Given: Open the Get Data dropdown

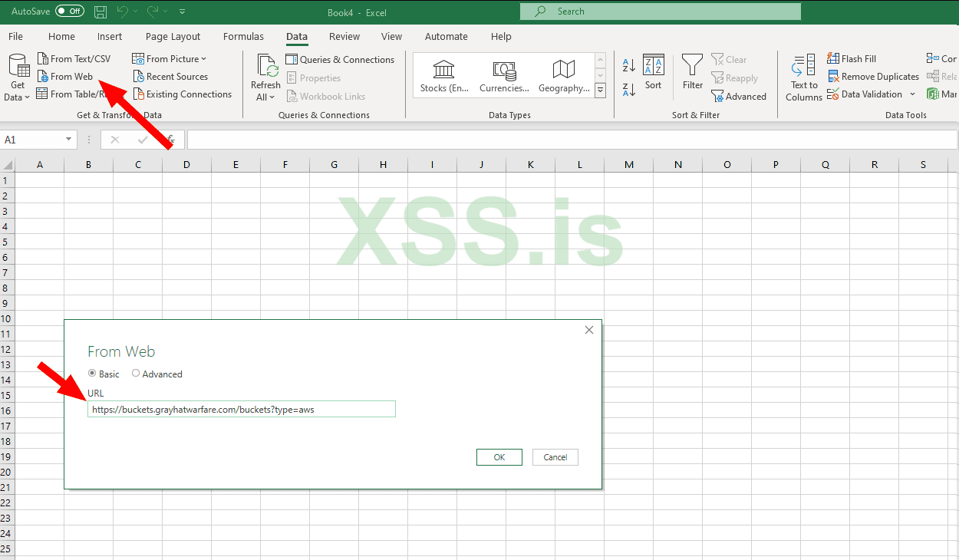Looking at the screenshot, I should [x=16, y=74].
